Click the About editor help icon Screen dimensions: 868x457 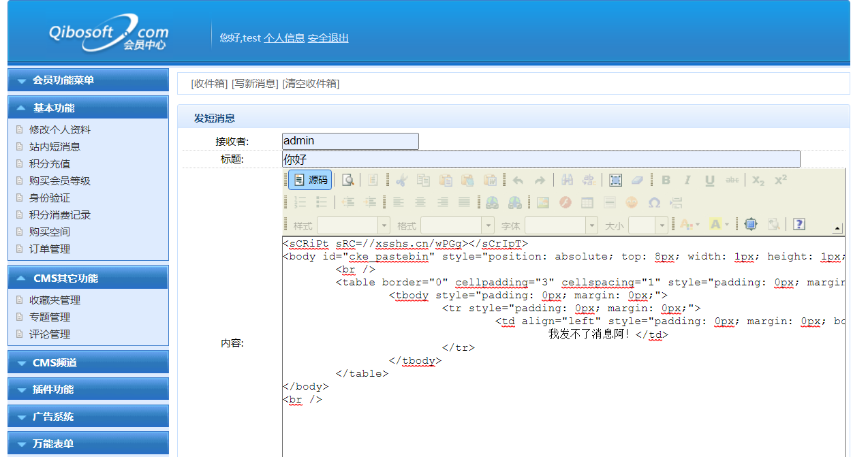click(799, 224)
